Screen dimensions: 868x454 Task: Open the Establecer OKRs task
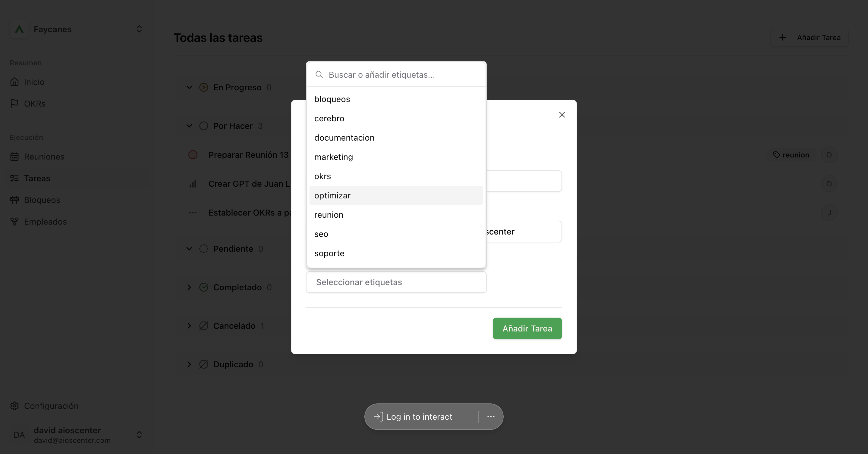[x=250, y=213]
